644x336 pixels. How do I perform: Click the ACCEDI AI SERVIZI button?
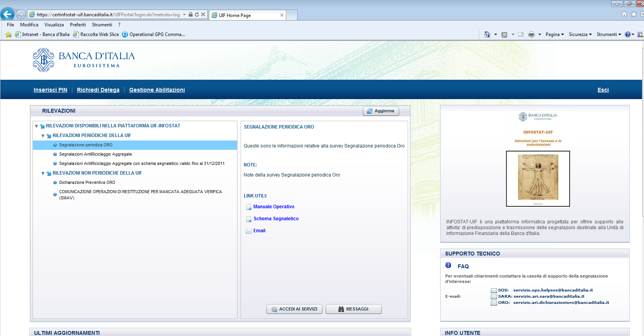click(x=294, y=309)
